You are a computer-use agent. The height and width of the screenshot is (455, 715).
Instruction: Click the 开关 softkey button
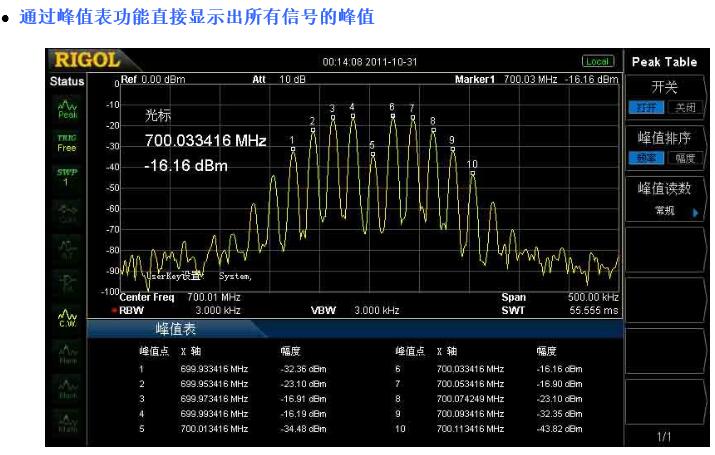[x=665, y=87]
